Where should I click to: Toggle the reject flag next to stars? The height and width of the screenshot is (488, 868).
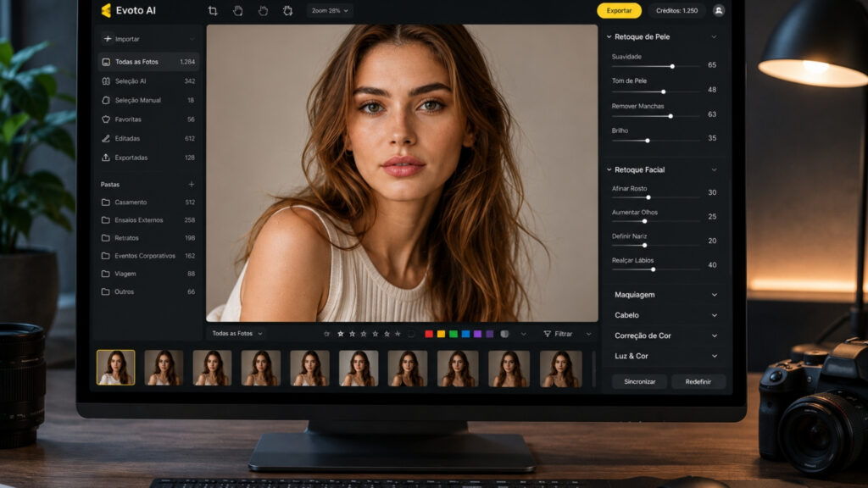click(411, 334)
